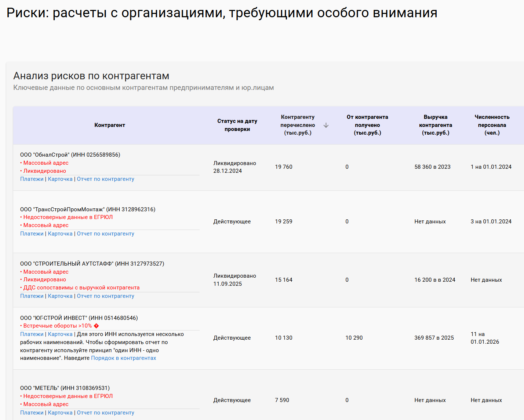This screenshot has width=524, height=420.
Task: Open "Платежи" for ООО "МЕТЕЛЬ"
Action: [32, 412]
